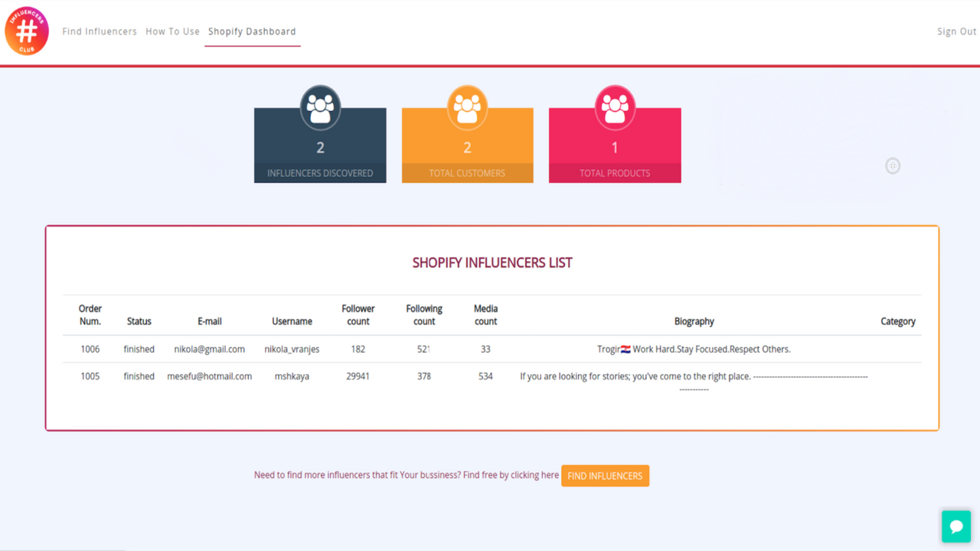Click the 'Need to find more influencers' text
Screen dimensions: 980x551
tap(407, 475)
